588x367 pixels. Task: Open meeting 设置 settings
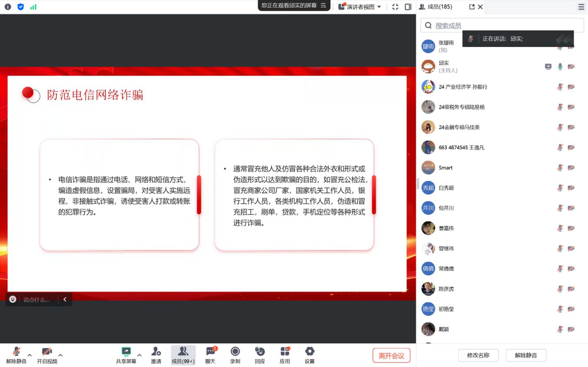(310, 355)
